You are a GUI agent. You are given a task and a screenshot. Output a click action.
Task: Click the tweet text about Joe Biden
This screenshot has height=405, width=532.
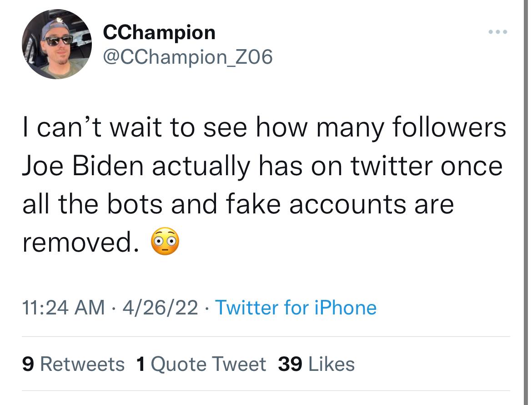point(264,185)
